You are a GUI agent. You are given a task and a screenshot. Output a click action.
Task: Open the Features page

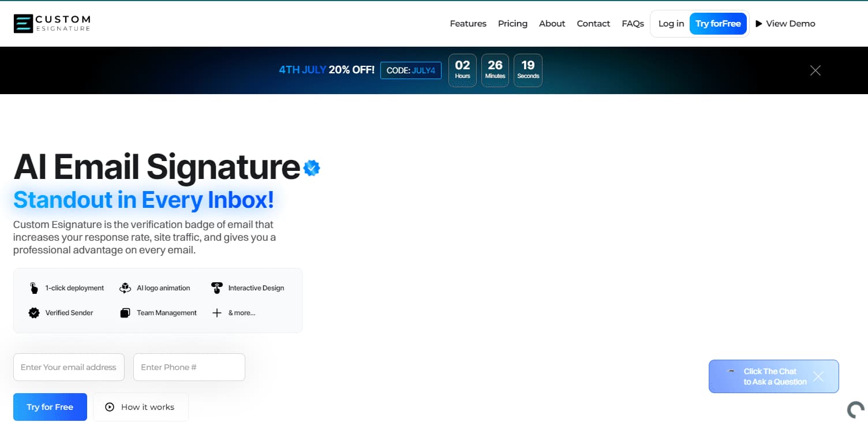(468, 24)
